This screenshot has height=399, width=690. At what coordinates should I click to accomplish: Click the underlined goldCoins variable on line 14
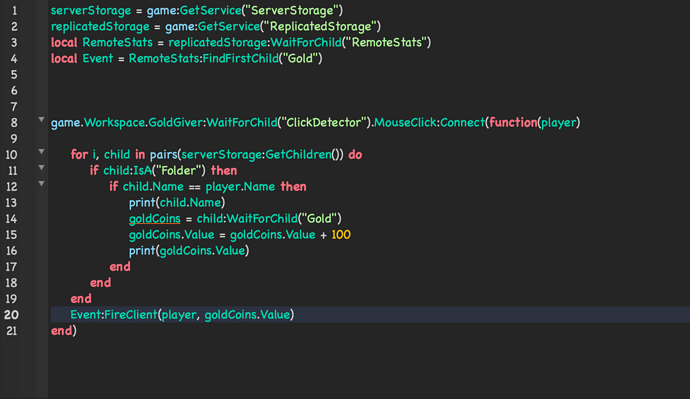coord(154,219)
